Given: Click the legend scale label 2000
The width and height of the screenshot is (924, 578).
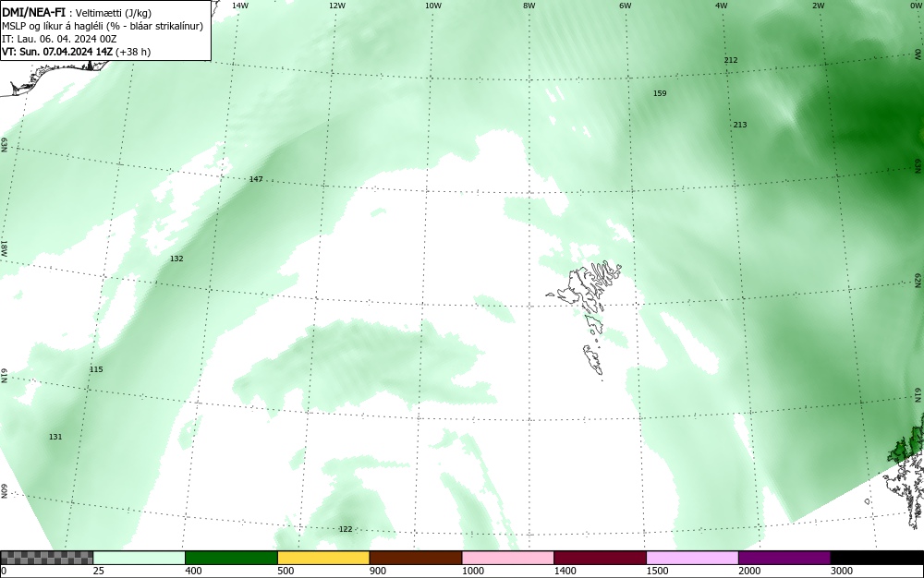Looking at the screenshot, I should 749,571.
